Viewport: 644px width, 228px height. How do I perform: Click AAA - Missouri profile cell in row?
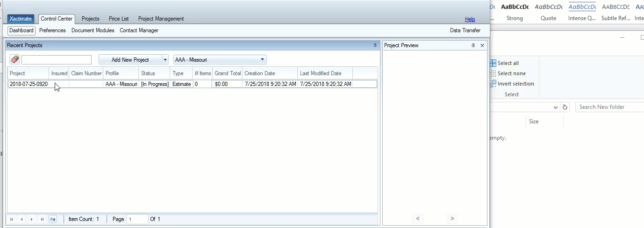pos(121,84)
